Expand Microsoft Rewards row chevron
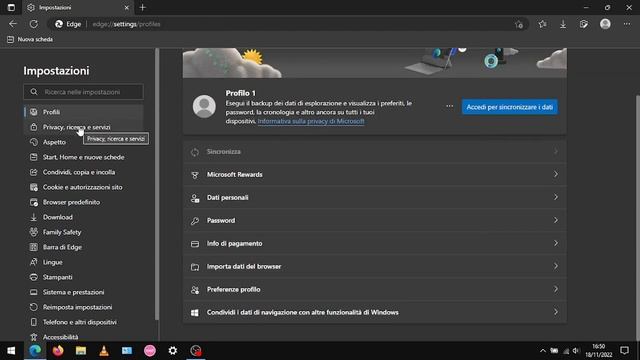Viewport: 640px width, 360px height. click(556, 174)
